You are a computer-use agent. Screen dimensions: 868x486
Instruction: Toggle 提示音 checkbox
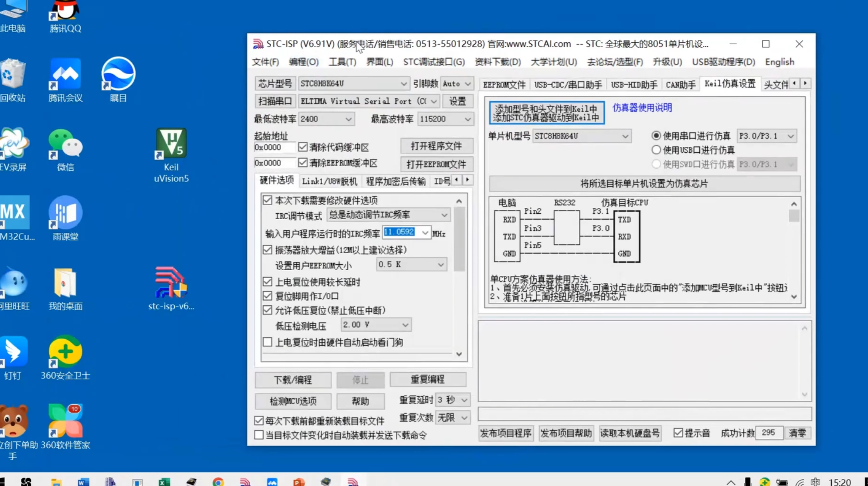[678, 433]
